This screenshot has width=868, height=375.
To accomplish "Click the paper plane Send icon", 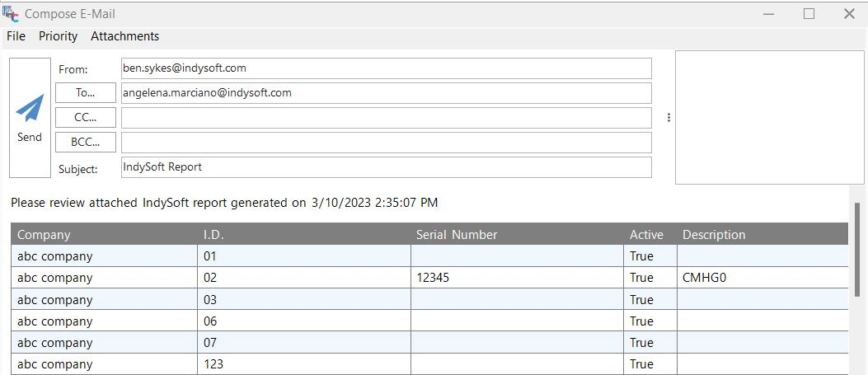I will point(30,109).
